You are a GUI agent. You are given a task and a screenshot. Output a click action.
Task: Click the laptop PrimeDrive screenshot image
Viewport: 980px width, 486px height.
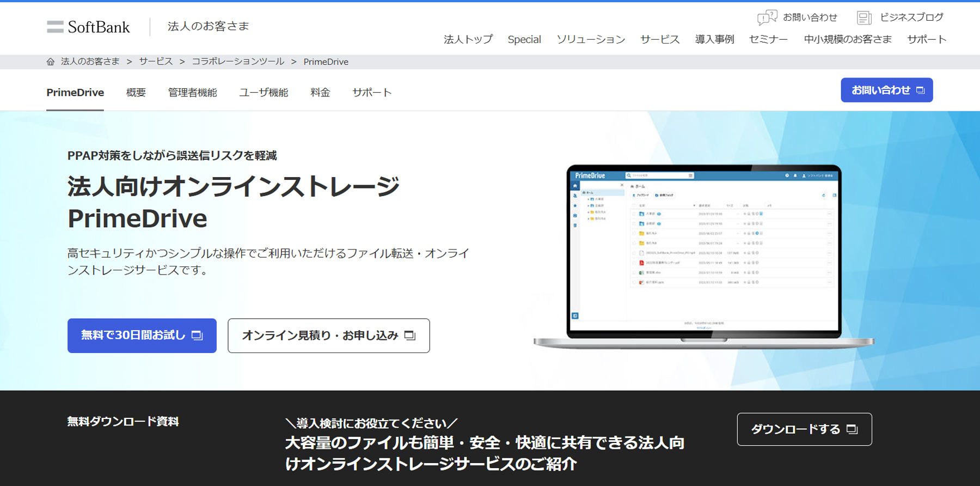[x=703, y=256]
